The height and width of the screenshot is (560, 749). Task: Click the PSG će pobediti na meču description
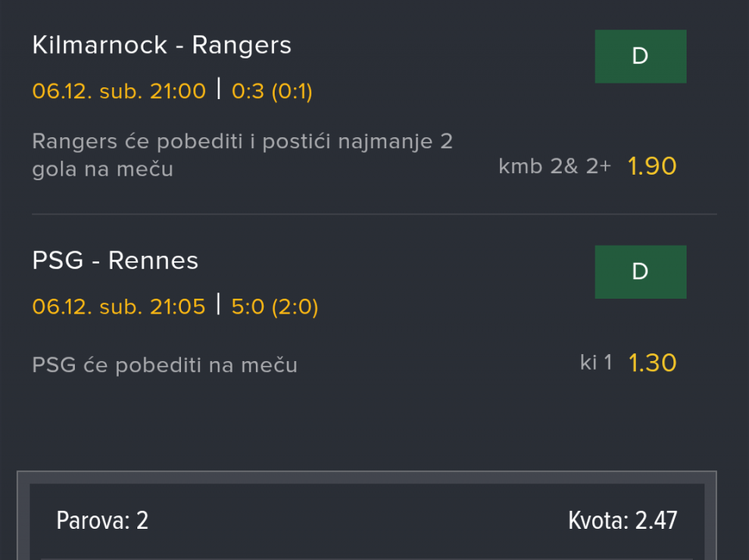pos(165,365)
